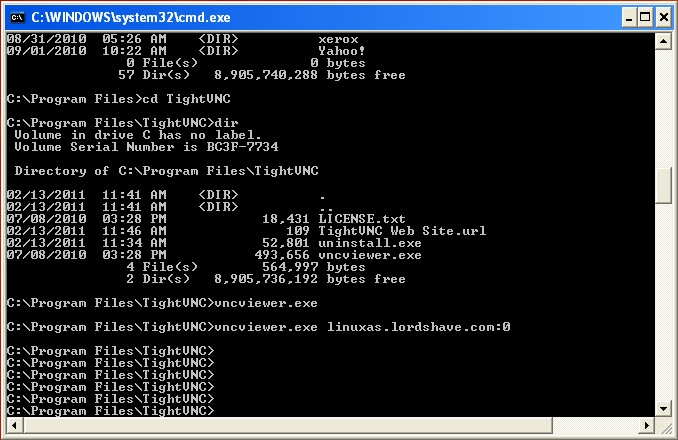Click file size 493,656
This screenshot has height=440, width=678.
(282, 255)
